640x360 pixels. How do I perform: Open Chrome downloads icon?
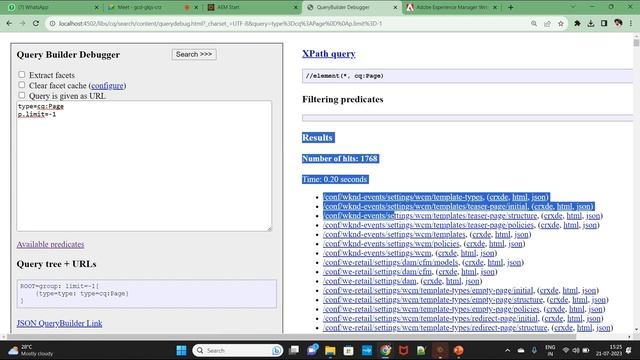point(591,24)
